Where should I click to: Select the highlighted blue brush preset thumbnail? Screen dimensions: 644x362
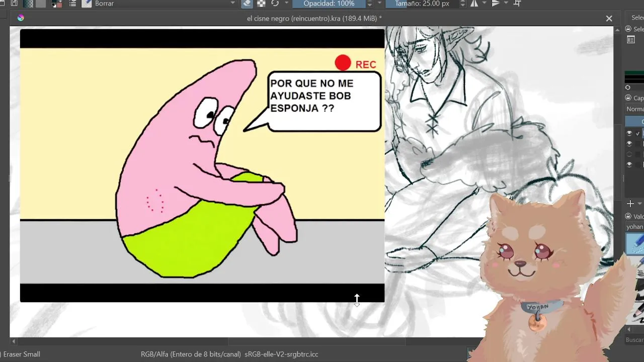[635, 244]
